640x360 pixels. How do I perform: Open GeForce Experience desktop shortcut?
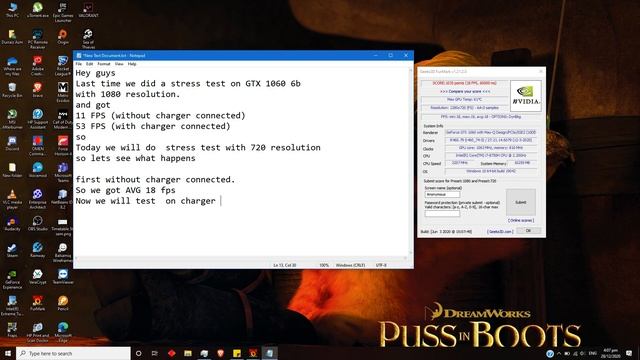[12, 279]
